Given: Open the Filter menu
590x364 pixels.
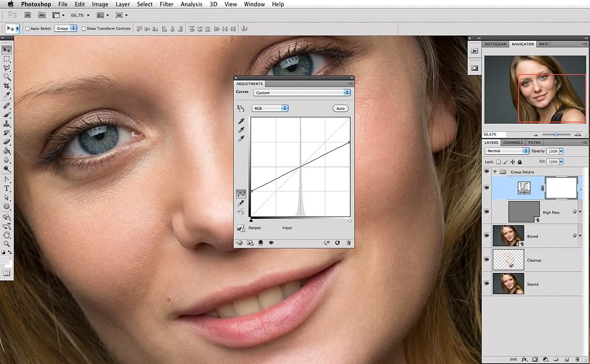Looking at the screenshot, I should coord(166,4).
